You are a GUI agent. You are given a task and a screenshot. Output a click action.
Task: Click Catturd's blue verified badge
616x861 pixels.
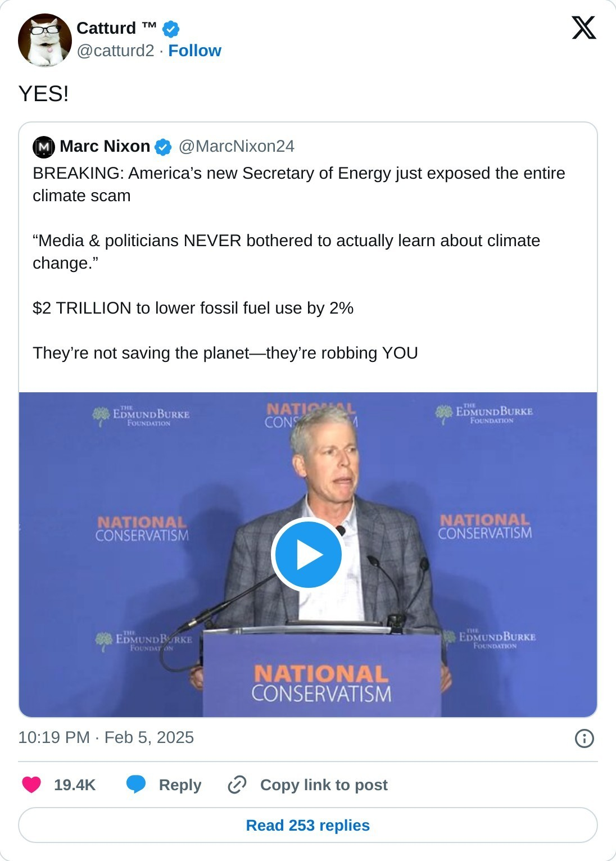point(171,29)
